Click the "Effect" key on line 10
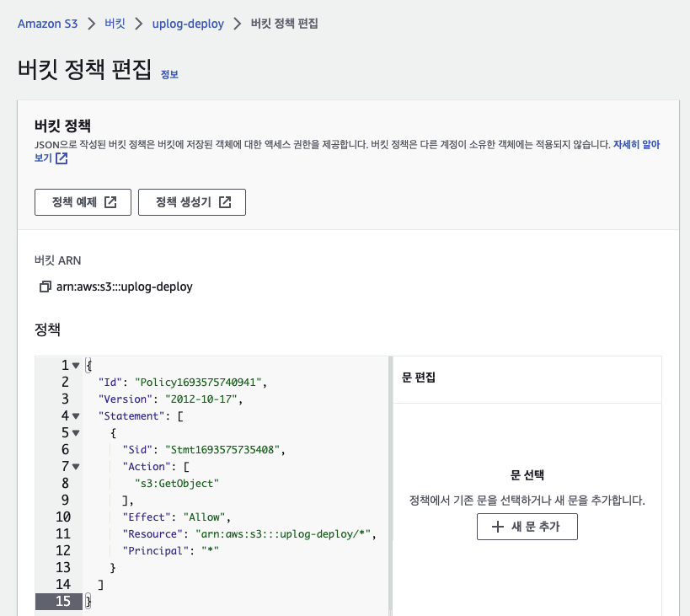Viewport: 690px width, 616px height. pos(146,517)
